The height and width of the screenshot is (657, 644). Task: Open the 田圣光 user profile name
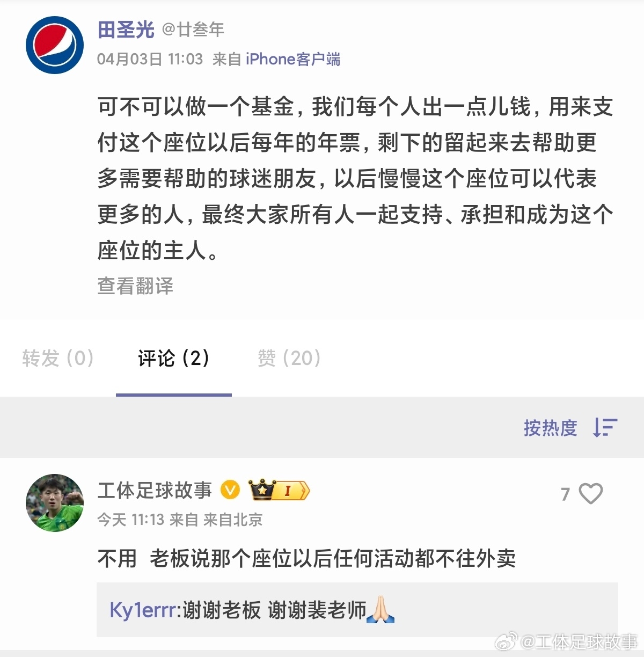coord(126,30)
